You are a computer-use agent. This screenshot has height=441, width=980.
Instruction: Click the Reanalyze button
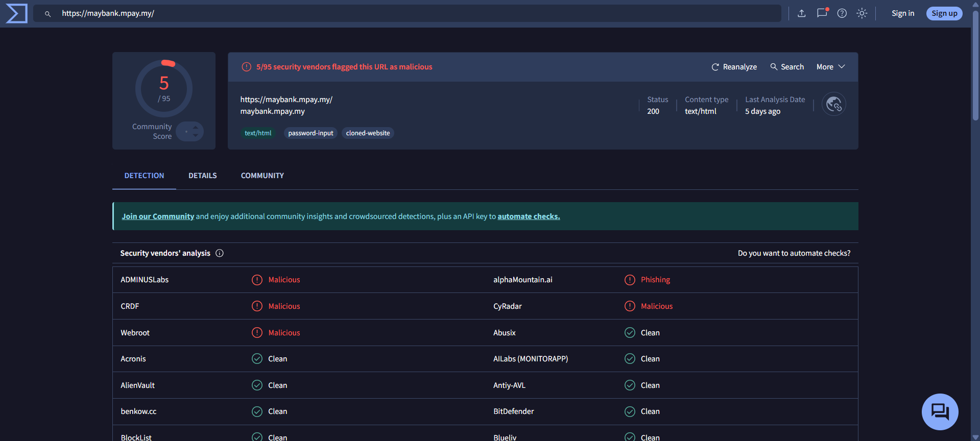pyautogui.click(x=734, y=67)
